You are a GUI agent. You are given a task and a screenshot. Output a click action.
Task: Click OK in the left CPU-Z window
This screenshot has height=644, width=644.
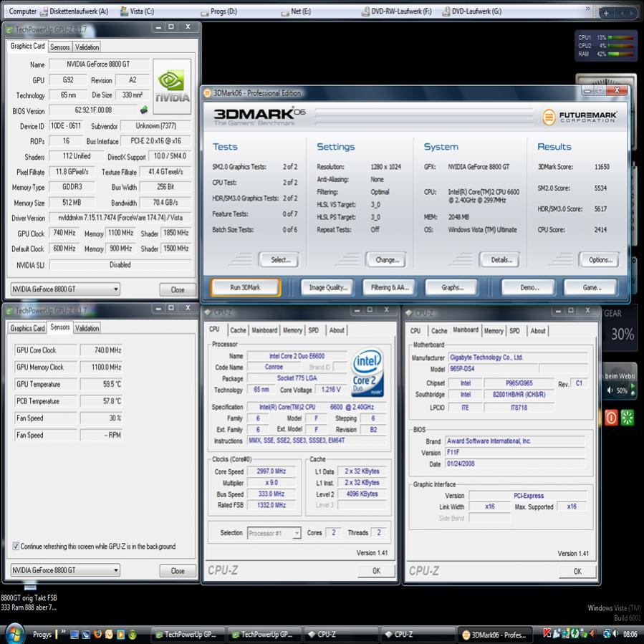(x=376, y=571)
